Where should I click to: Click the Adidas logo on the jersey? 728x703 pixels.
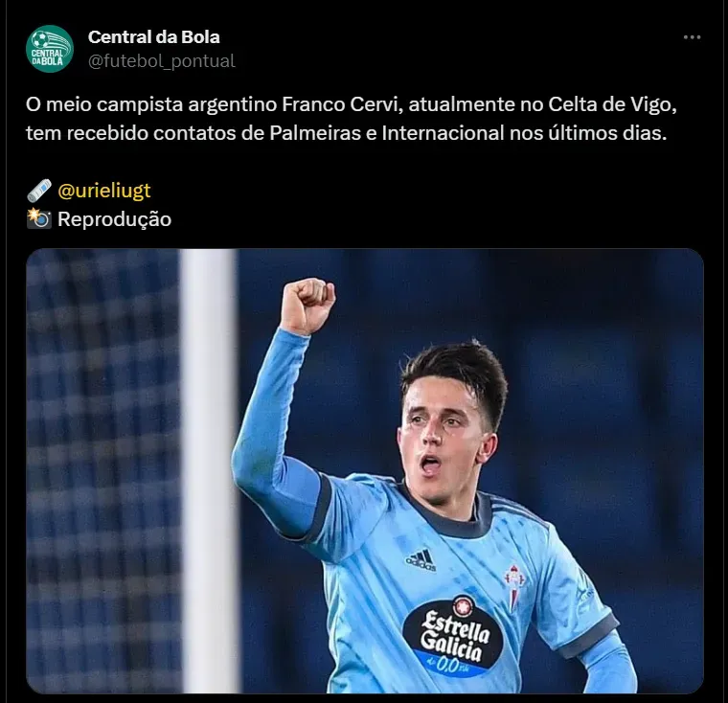(x=421, y=560)
